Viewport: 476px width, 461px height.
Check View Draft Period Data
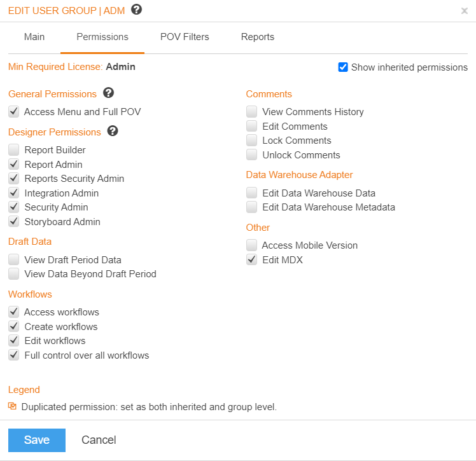click(13, 259)
